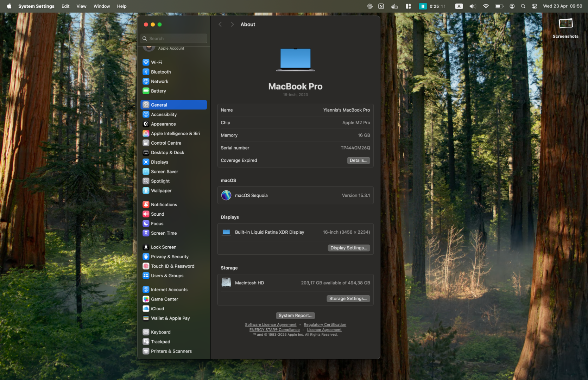588x380 pixels.
Task: Click the input source A icon
Action: (x=459, y=6)
